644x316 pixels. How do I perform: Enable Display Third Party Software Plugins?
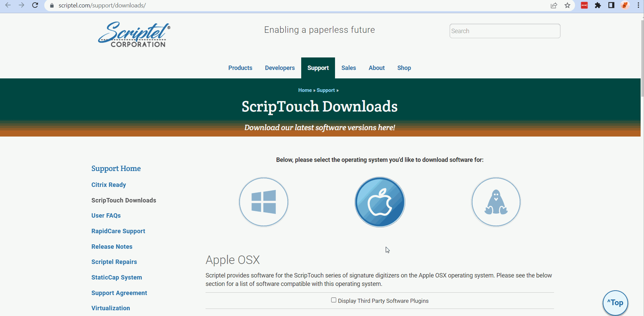[x=333, y=300]
